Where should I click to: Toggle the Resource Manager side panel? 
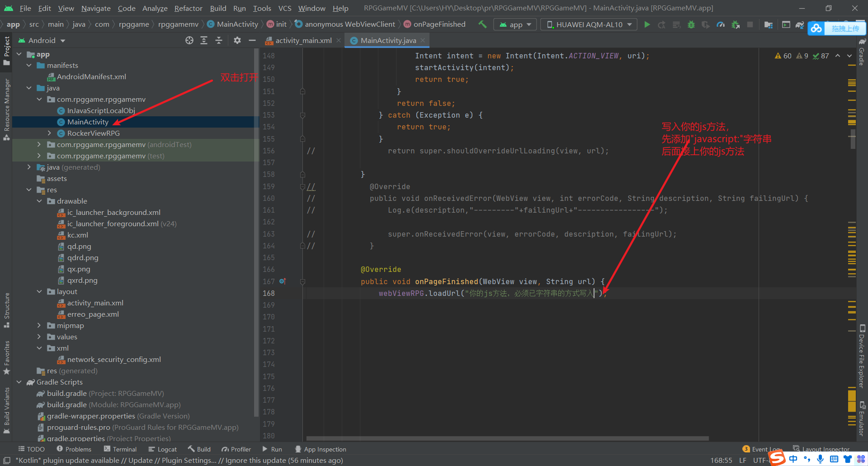click(6, 109)
